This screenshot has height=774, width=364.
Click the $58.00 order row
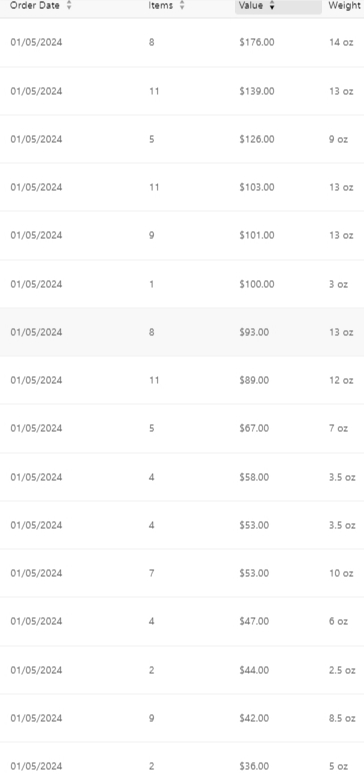[x=182, y=477]
